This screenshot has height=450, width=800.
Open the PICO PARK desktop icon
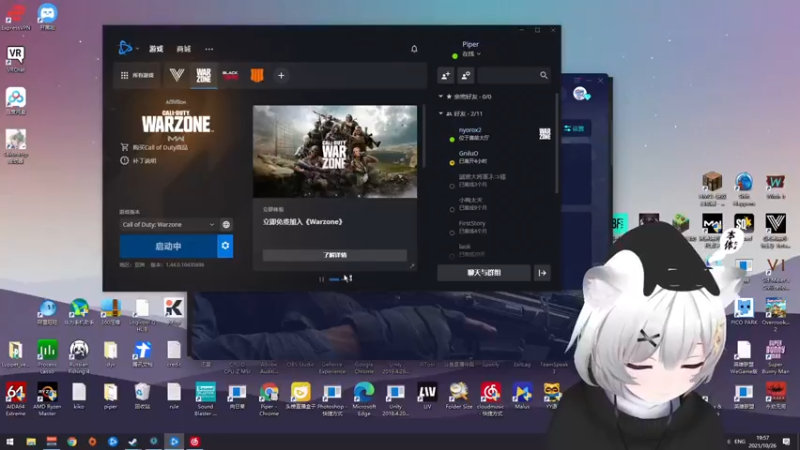pyautogui.click(x=744, y=311)
